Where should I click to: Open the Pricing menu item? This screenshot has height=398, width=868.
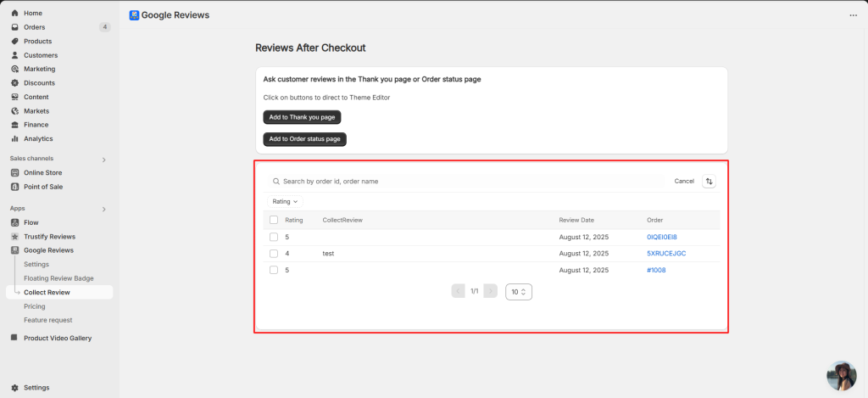pyautogui.click(x=34, y=306)
